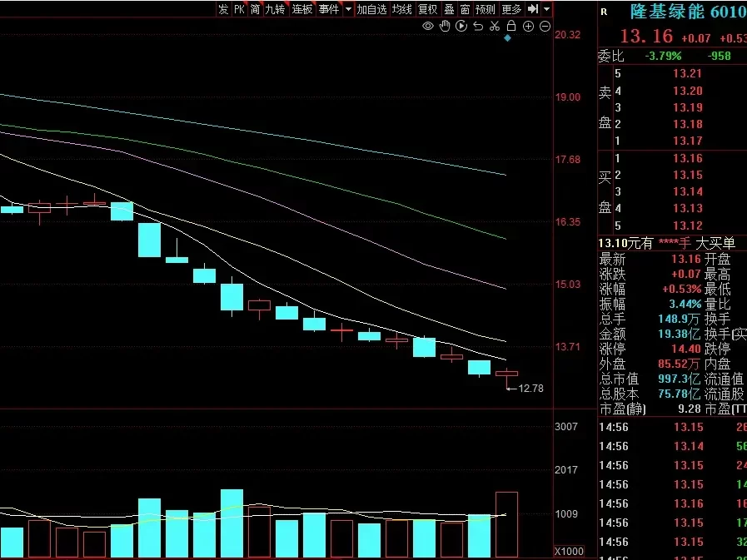Click the arrow-to-bar panel collapse icon
Image resolution: width=747 pixels, height=560 pixels.
click(533, 9)
